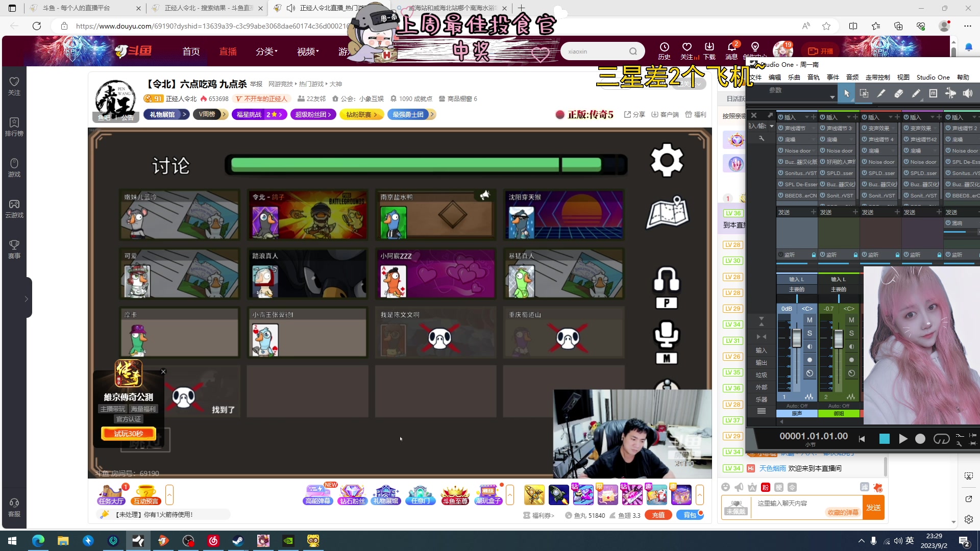This screenshot has height=551, width=980.
Task: Toggle 混响 send power button
Action: click(948, 223)
